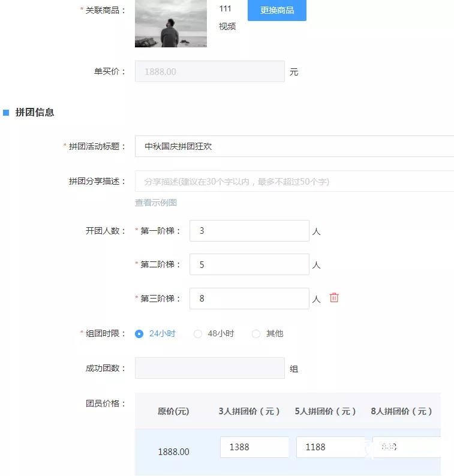
Task: Delete the third tier with the trash icon
Action: pyautogui.click(x=334, y=297)
